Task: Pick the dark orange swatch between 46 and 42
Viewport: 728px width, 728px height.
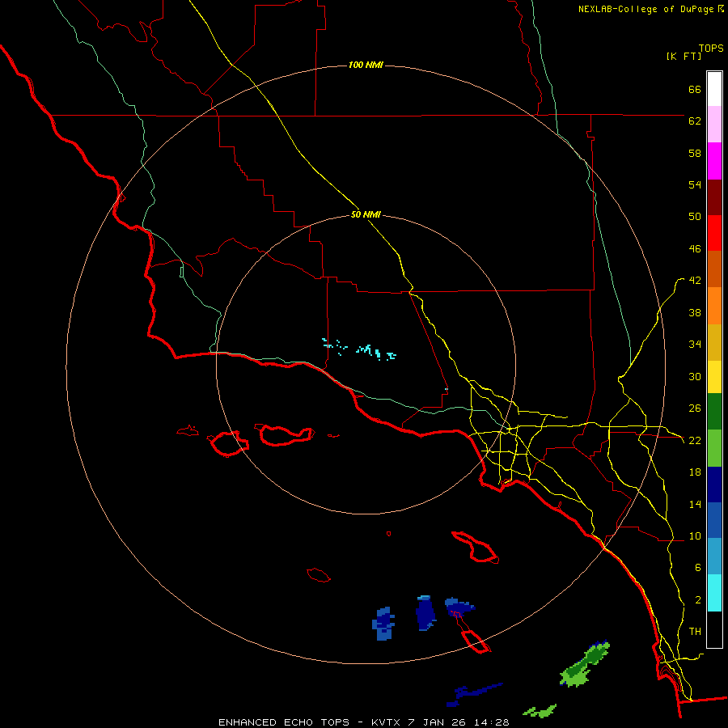Action: (714, 269)
